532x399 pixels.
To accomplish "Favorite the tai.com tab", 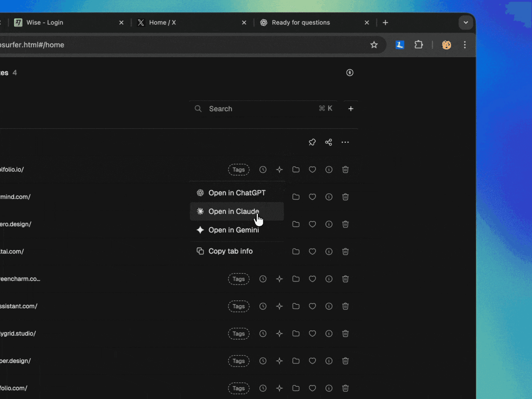I will (312, 252).
